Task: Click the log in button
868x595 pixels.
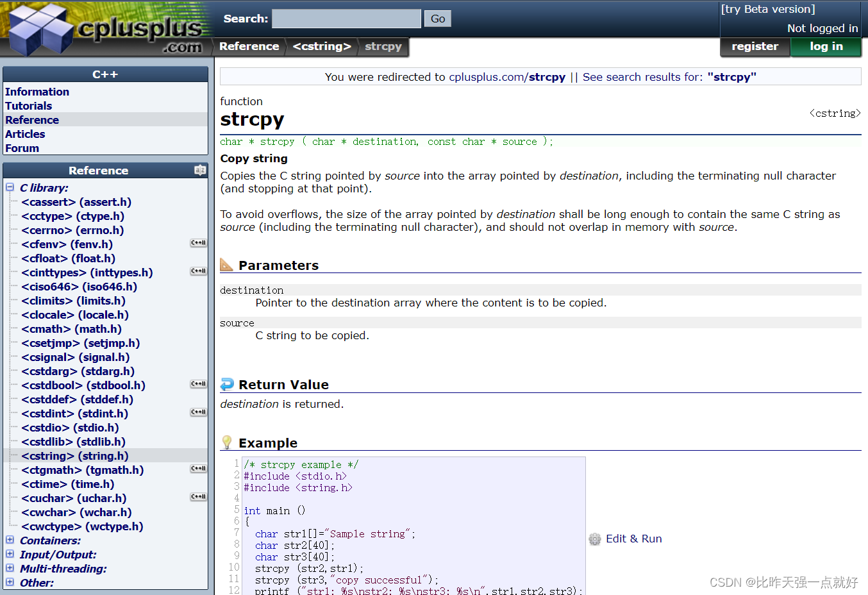Action: (826, 47)
